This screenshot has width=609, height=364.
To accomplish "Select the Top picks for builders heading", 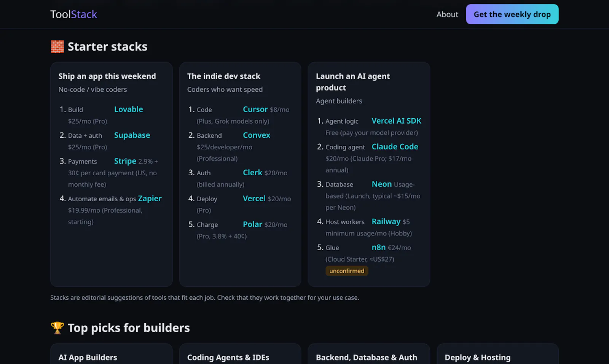I will click(x=129, y=327).
